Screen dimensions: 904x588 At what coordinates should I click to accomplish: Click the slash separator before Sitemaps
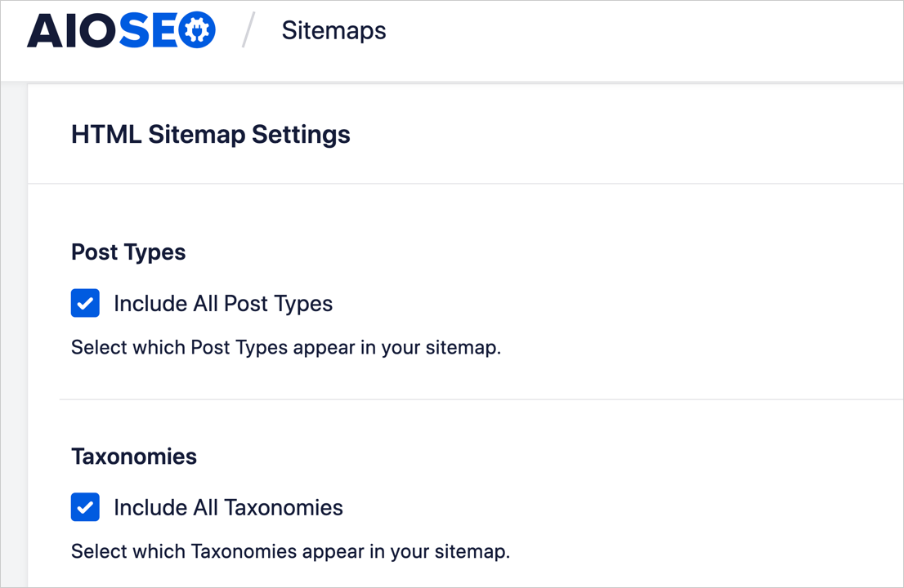tap(248, 30)
